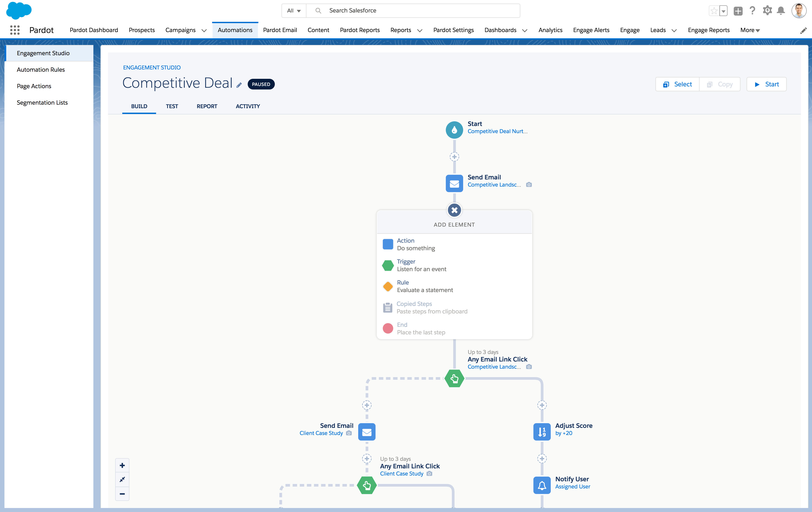Switch to the TEST tab
This screenshot has height=512, width=812.
pyautogui.click(x=171, y=106)
